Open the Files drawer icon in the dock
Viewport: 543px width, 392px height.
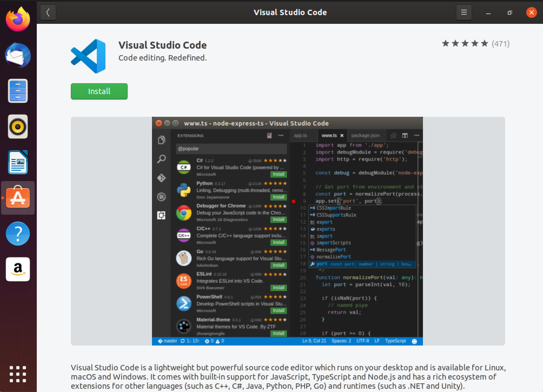[x=17, y=91]
